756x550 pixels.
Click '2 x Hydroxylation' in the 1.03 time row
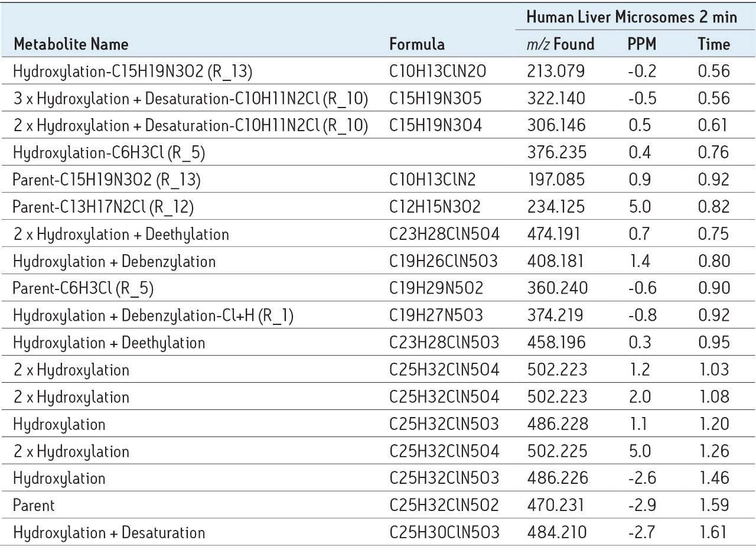(71, 370)
